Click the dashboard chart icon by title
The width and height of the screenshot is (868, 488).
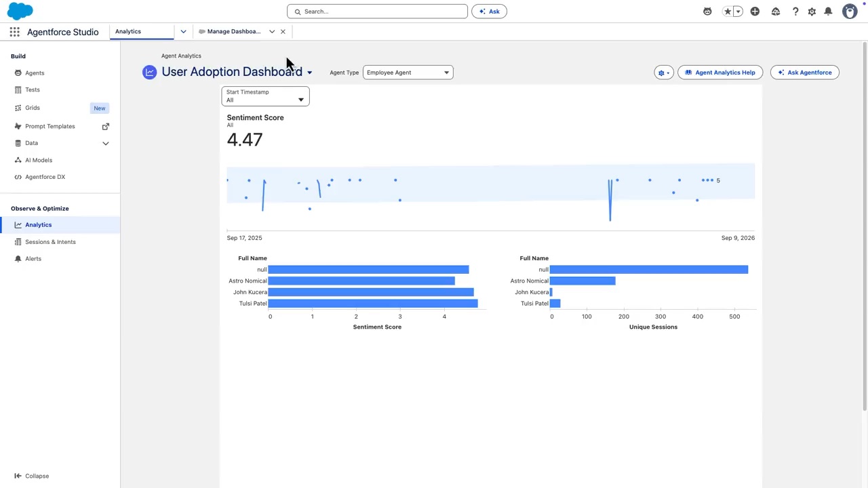[x=149, y=72]
